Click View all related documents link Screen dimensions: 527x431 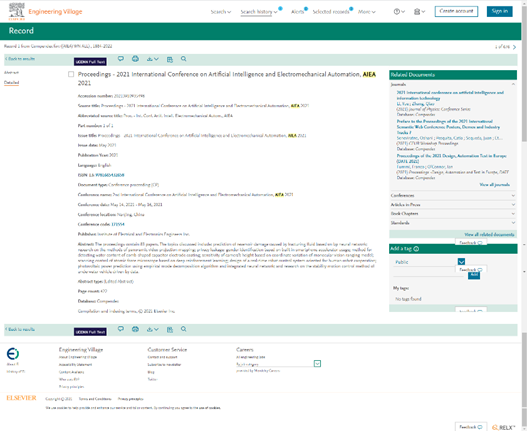[489, 234]
